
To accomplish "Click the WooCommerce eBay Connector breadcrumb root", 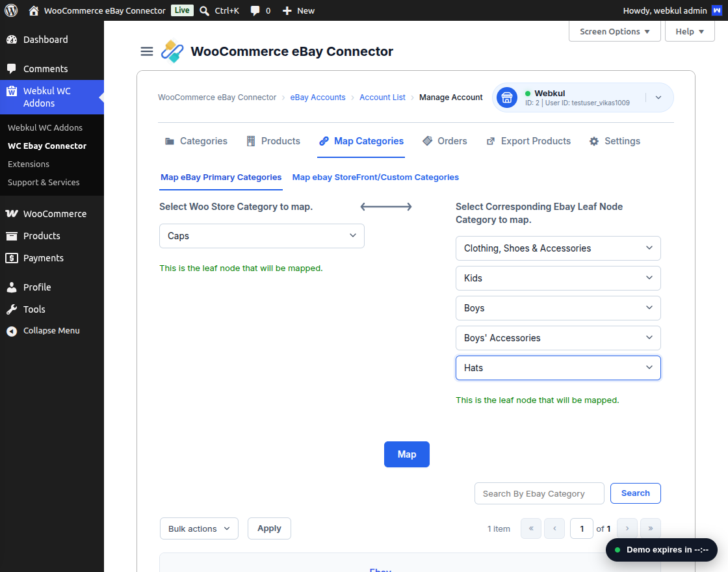I will click(x=217, y=97).
